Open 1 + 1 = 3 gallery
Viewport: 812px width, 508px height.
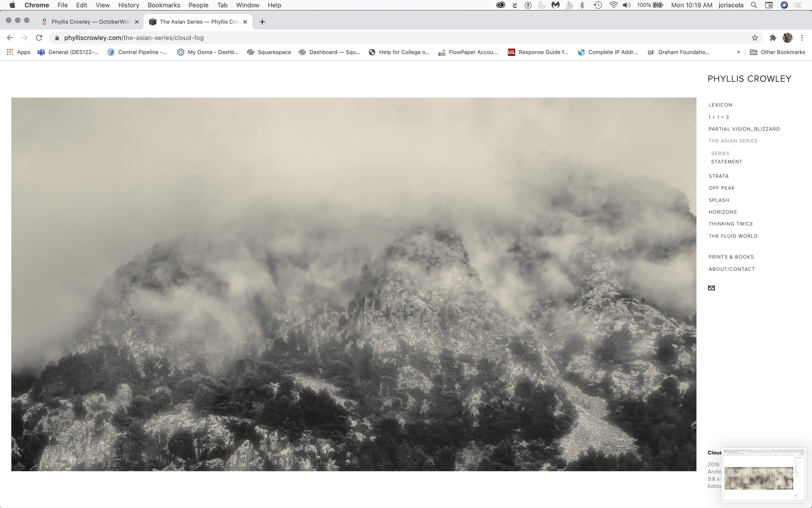point(719,117)
